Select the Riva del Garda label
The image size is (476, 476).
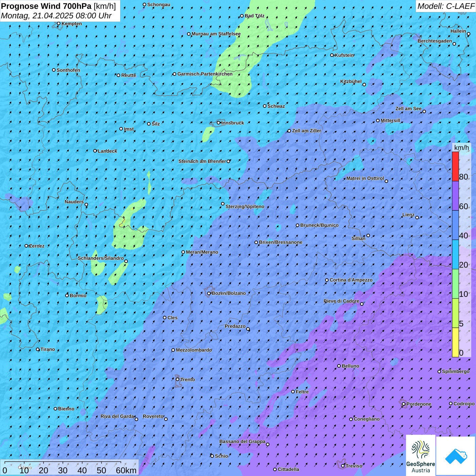coord(117,416)
